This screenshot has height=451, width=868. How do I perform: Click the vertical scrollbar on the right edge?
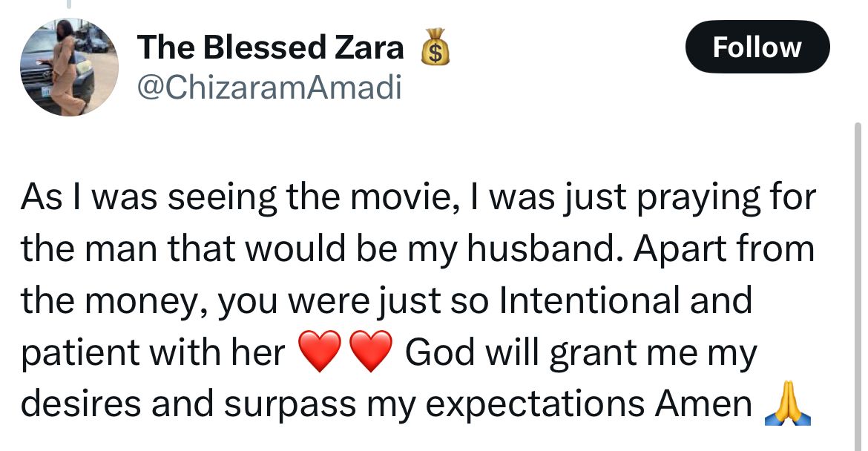coord(858,285)
